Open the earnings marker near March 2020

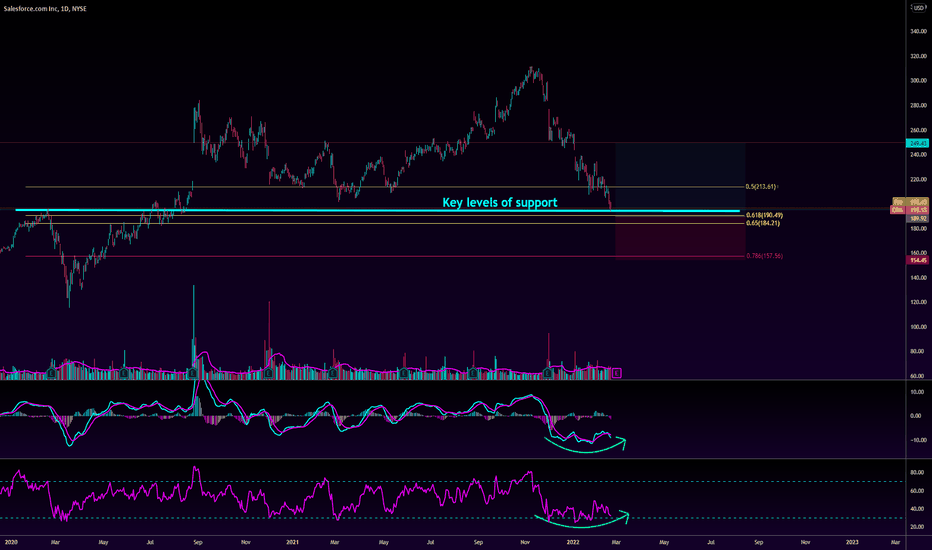point(52,373)
